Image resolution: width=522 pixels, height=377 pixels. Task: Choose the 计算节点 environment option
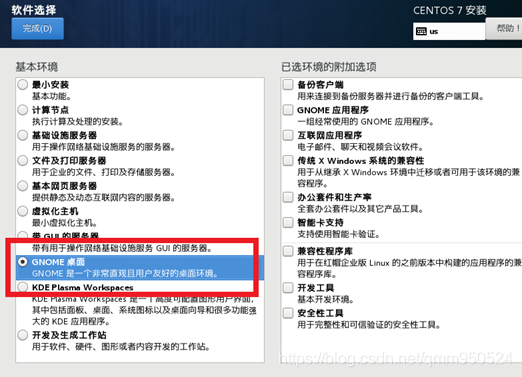[x=23, y=110]
